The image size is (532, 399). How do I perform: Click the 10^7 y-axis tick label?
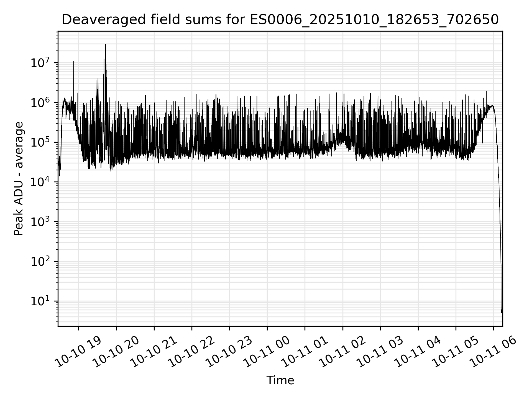pyautogui.click(x=40, y=63)
